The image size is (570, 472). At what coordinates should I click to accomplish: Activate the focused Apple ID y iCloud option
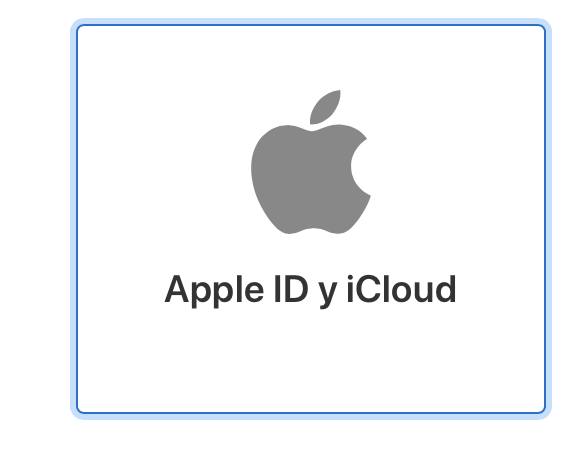click(311, 219)
